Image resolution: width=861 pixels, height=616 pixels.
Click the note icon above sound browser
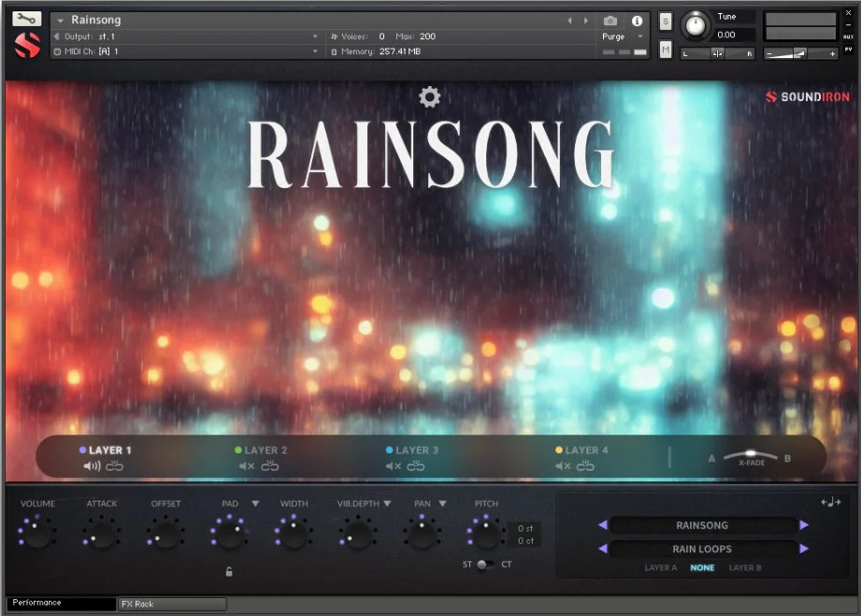coord(831,502)
